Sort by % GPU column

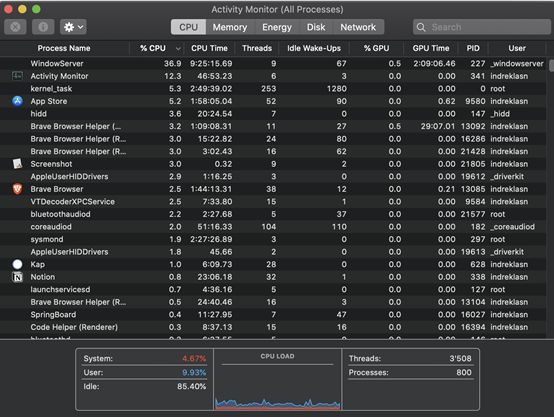(376, 48)
